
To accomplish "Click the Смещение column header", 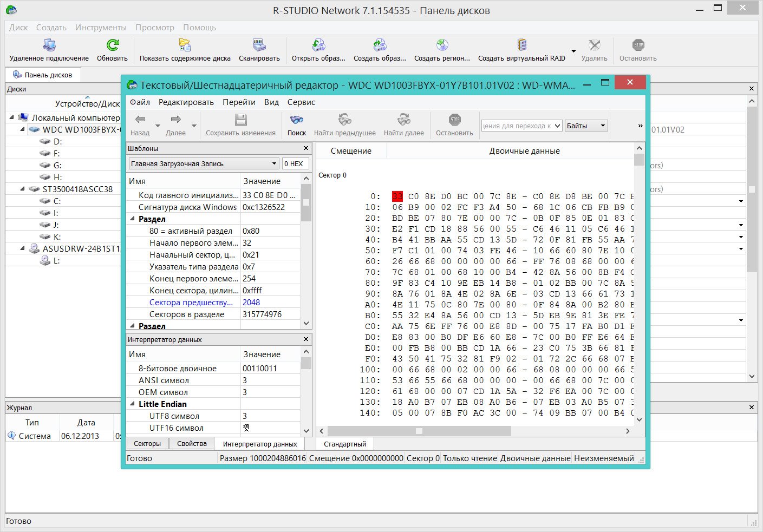I will (x=351, y=150).
